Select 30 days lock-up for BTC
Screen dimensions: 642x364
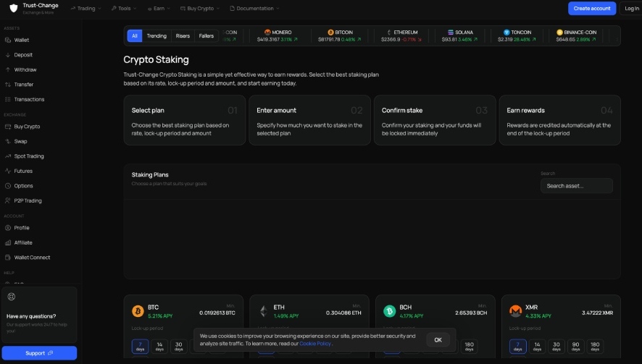pos(178,347)
